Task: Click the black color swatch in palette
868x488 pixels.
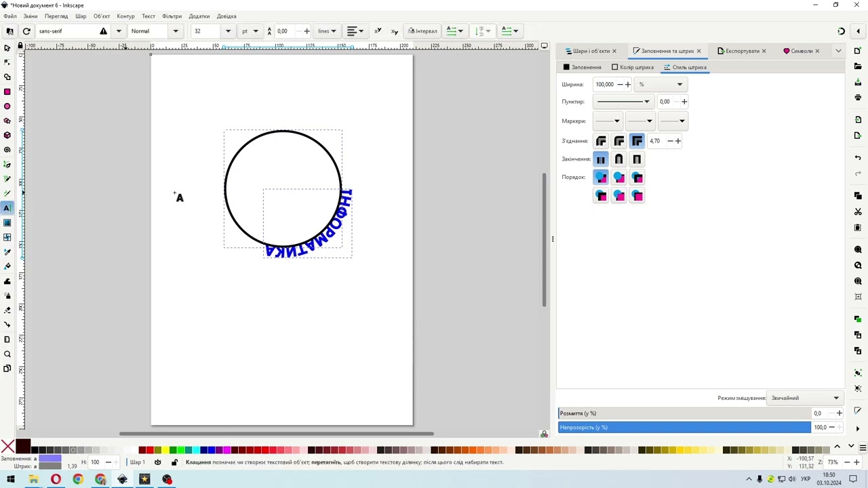Action: tap(35, 450)
